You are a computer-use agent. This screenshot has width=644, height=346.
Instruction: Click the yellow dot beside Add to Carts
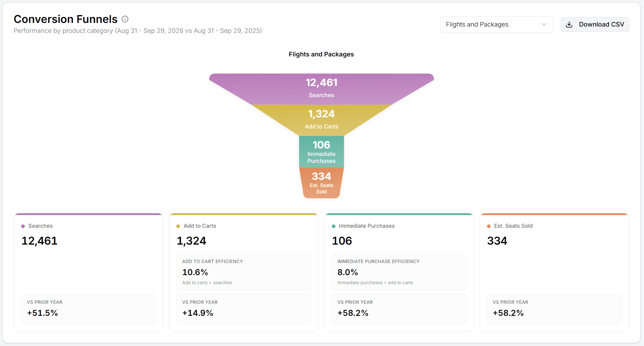[x=178, y=226]
